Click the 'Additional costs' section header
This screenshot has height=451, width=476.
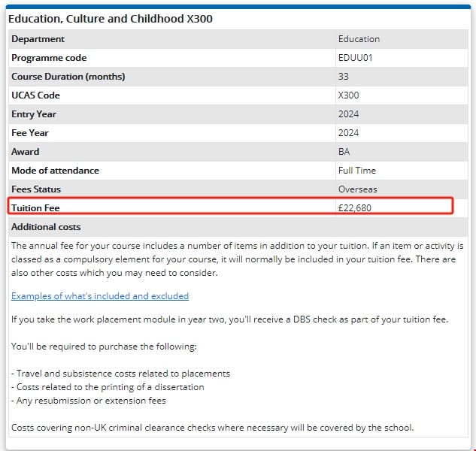coord(46,227)
